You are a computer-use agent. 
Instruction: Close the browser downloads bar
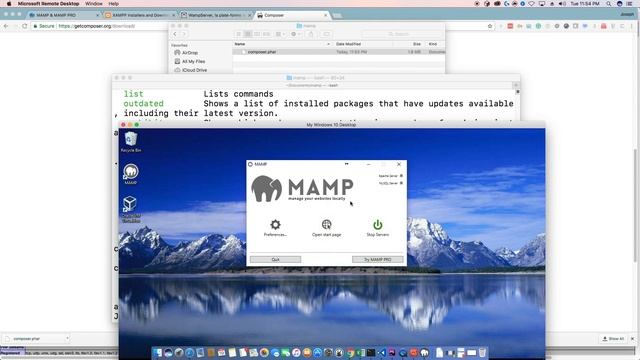633,339
